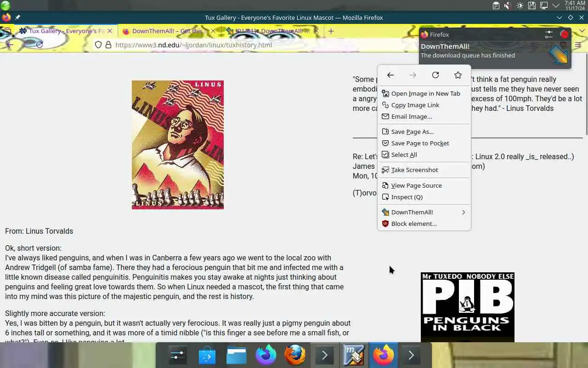Click the clipboard tray icon
Viewport: 588px width, 368px height.
pyautogui.click(x=496, y=6)
